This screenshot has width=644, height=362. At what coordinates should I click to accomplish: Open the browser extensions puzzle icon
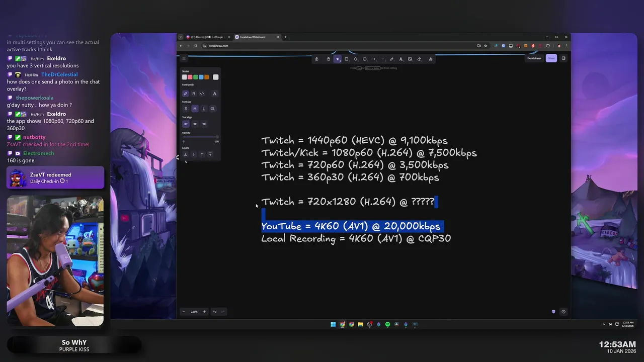[x=548, y=46]
